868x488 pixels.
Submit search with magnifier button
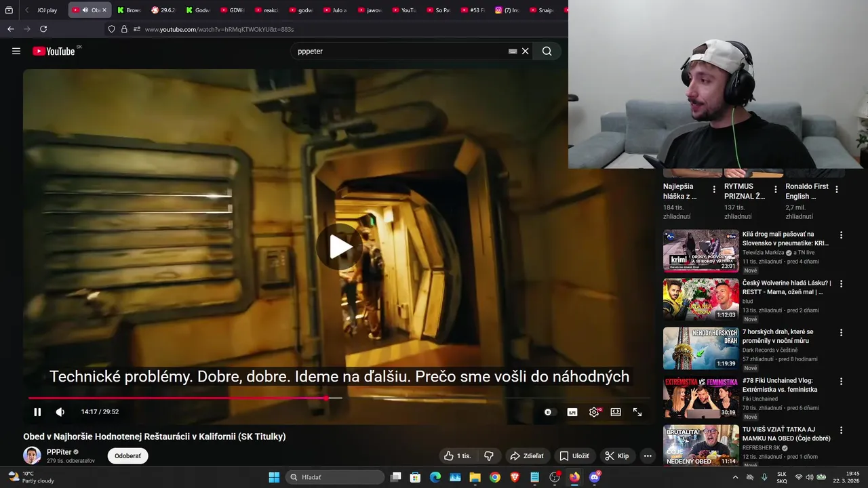click(547, 51)
